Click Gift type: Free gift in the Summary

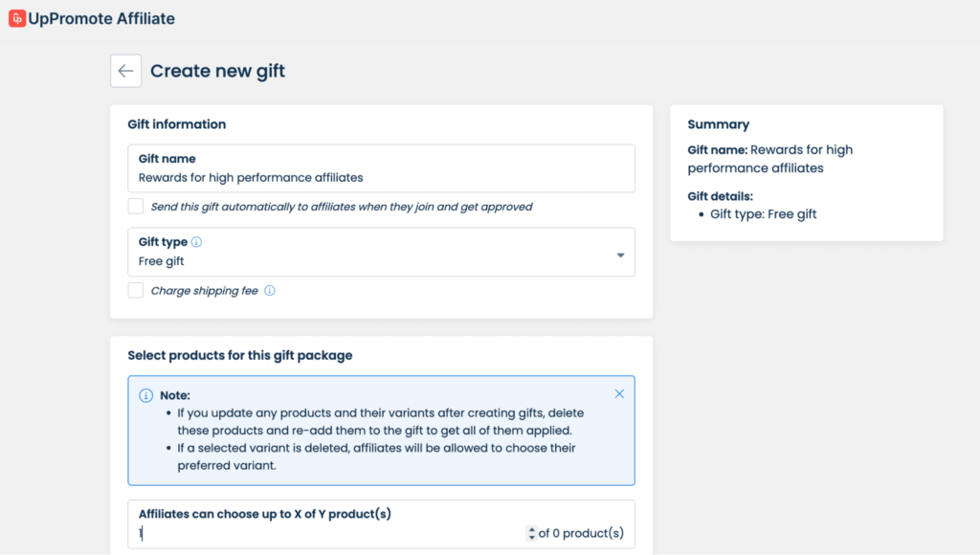pos(763,214)
